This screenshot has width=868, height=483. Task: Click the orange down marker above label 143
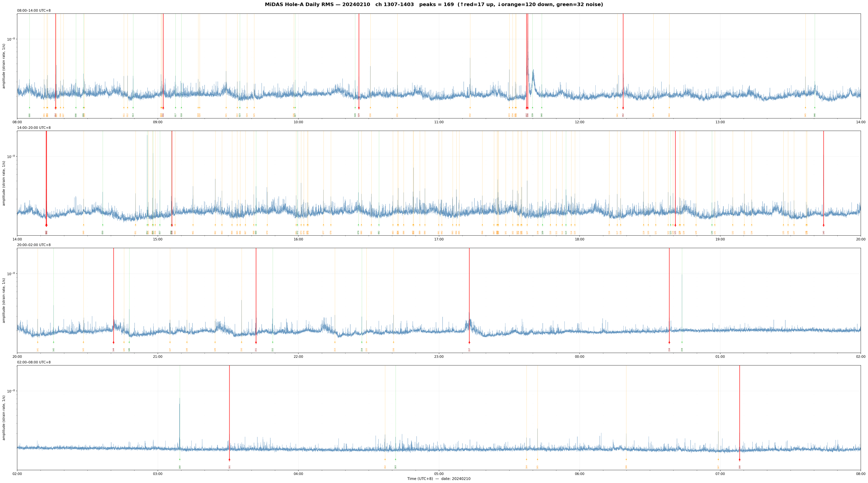coord(84,342)
